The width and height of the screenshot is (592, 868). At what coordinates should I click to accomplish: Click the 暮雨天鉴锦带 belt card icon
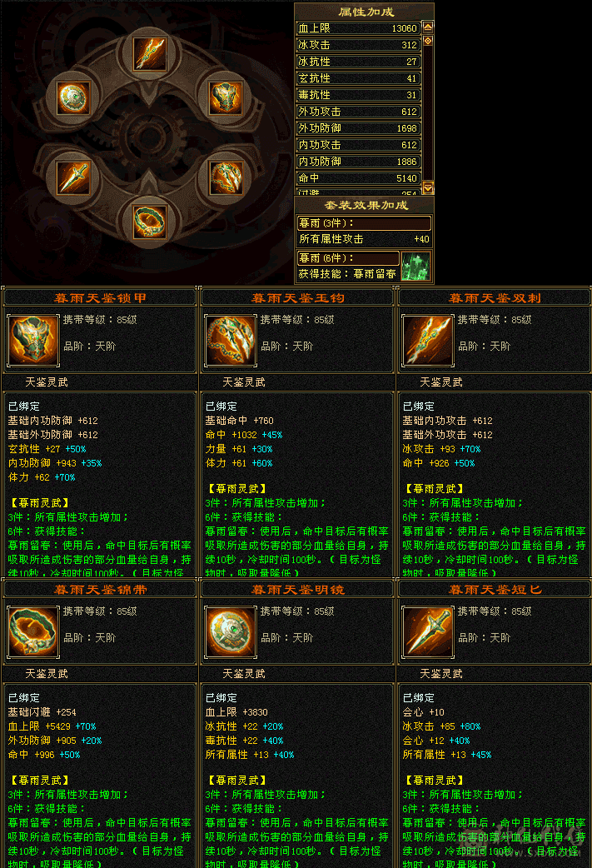[33, 632]
